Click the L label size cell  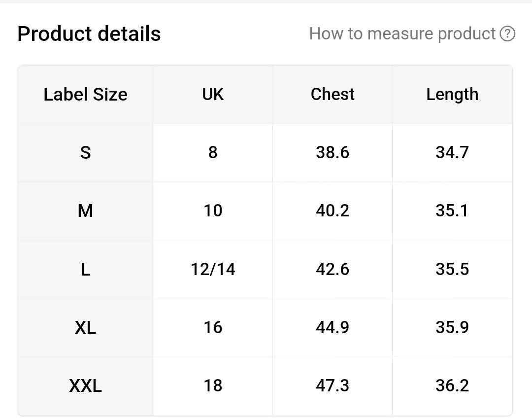(x=85, y=269)
